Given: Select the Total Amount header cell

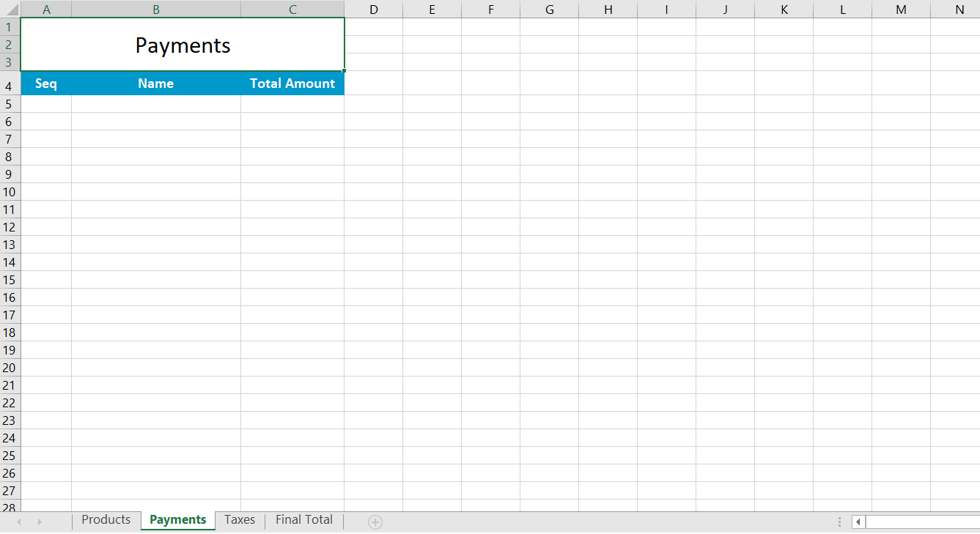Looking at the screenshot, I should [292, 84].
